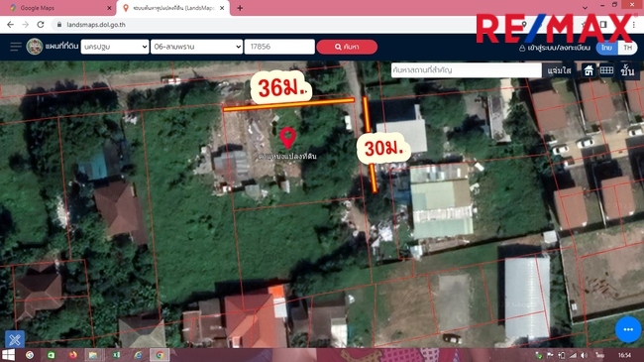
Task: Click the location permission icon in address bar
Action: click(x=524, y=25)
